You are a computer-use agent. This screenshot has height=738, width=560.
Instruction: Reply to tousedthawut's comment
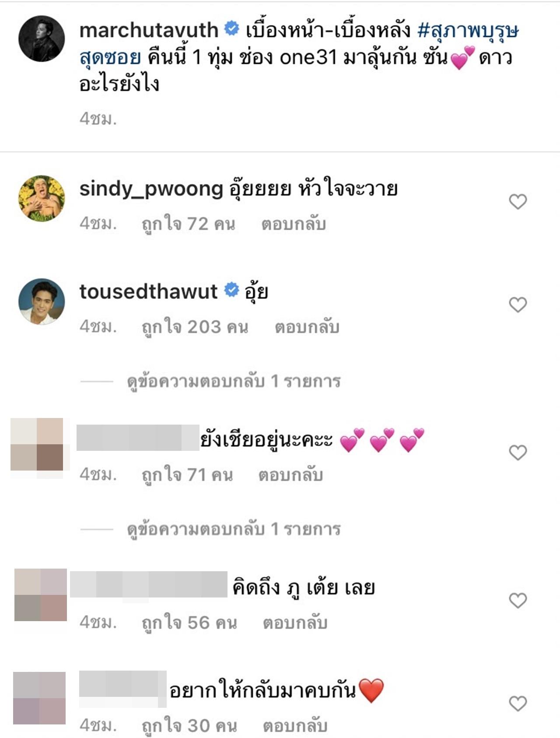tap(307, 327)
